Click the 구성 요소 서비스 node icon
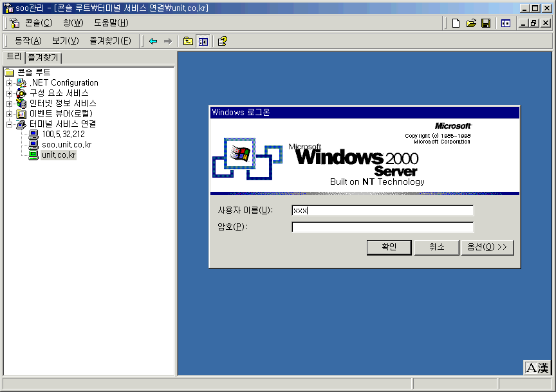This screenshot has height=392, width=556. 21,93
